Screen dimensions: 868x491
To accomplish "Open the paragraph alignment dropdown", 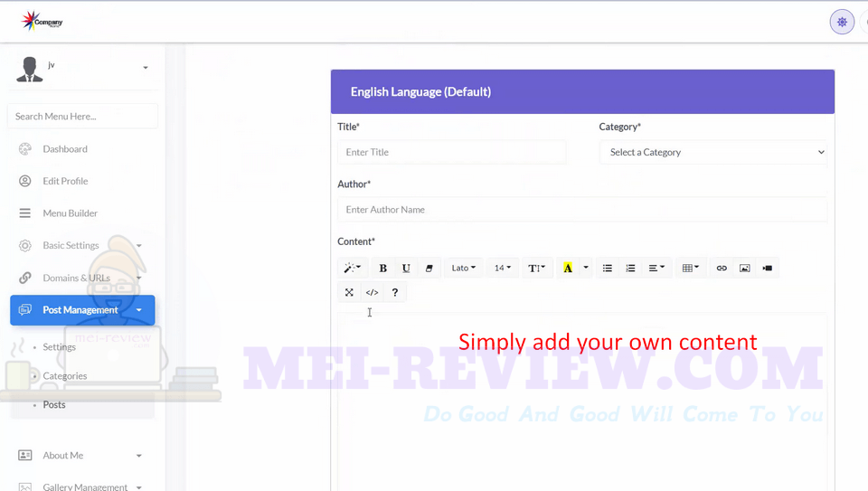I will pos(656,268).
